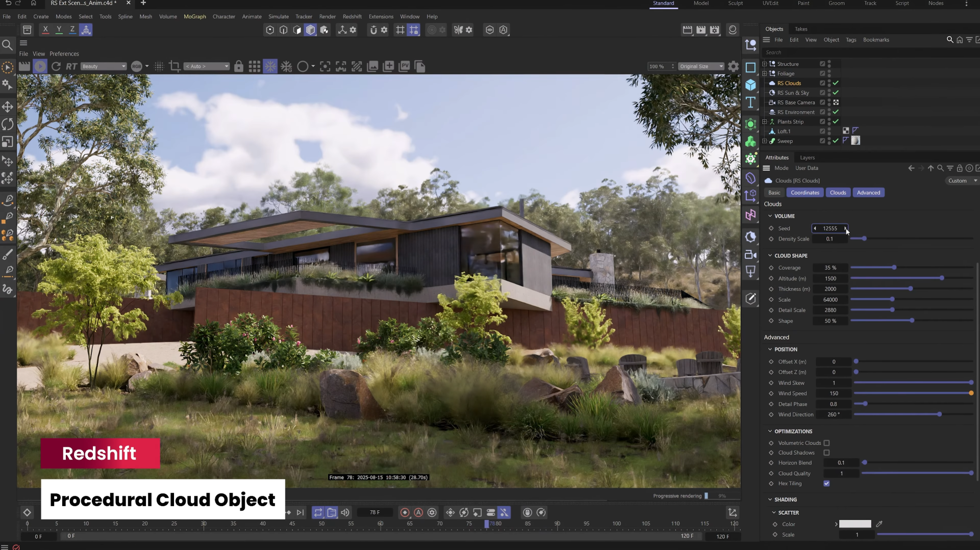
Task: Open the MoGraph menu
Action: pyautogui.click(x=194, y=16)
